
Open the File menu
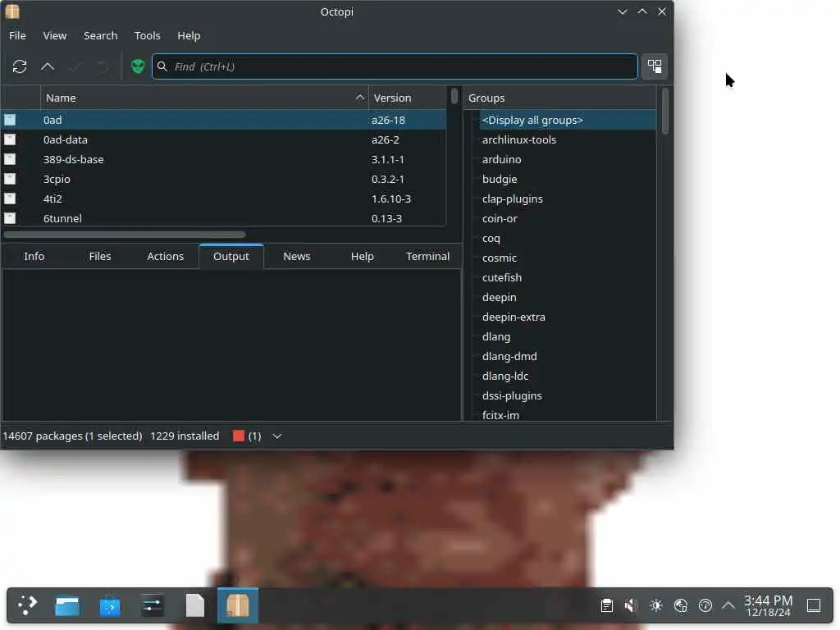tap(17, 35)
